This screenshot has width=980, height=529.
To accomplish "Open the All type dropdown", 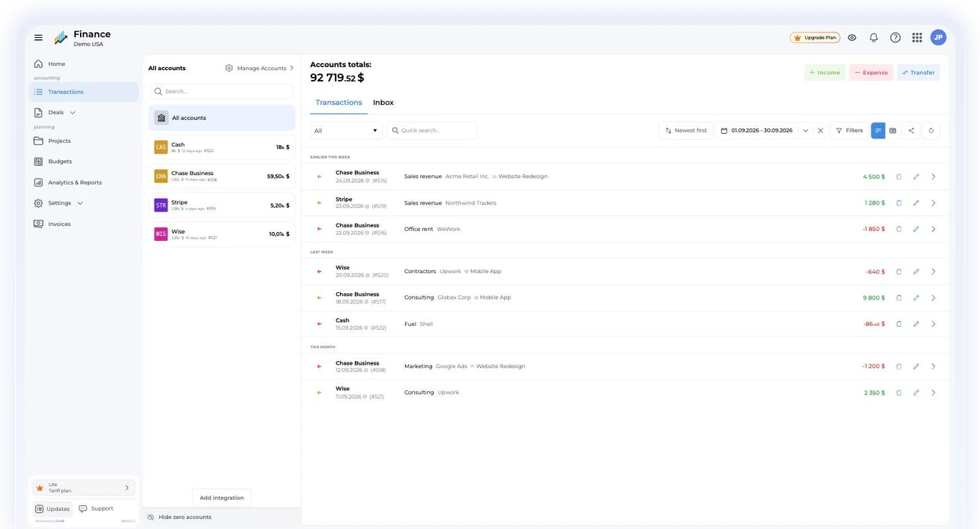I will coord(346,131).
